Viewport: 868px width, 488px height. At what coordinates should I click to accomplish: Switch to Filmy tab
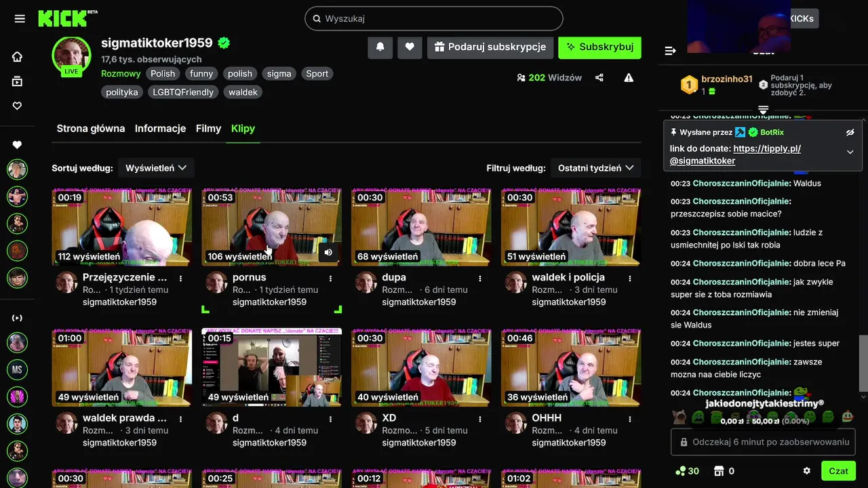[208, 128]
